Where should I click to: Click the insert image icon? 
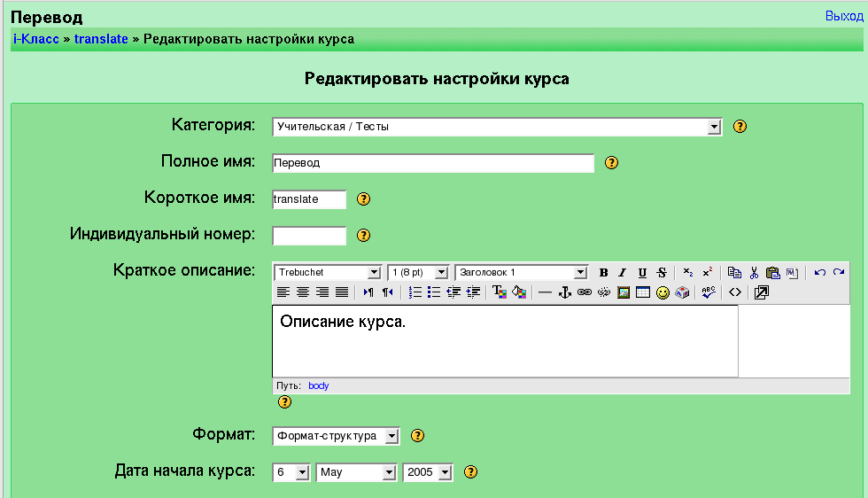point(624,292)
